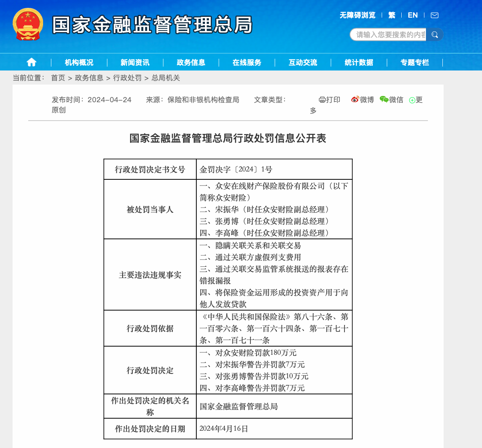This screenshot has height=448, width=482.
Task: Open 政务信息 menu
Action: [x=191, y=62]
